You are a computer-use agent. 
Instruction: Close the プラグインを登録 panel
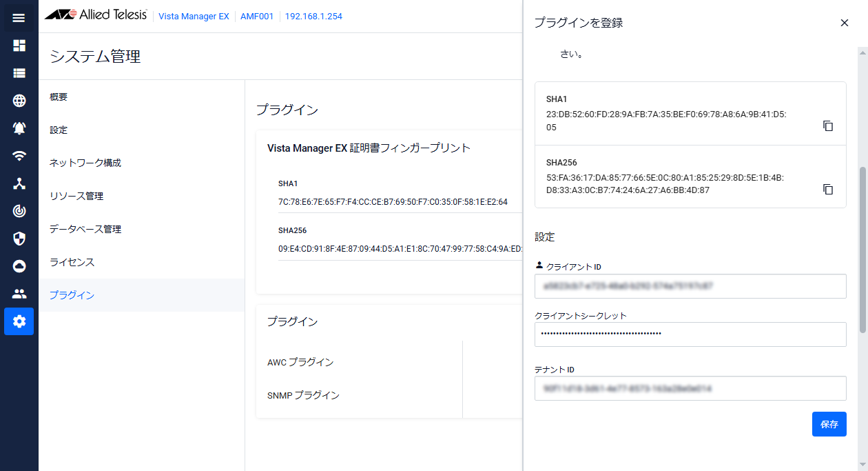(845, 23)
